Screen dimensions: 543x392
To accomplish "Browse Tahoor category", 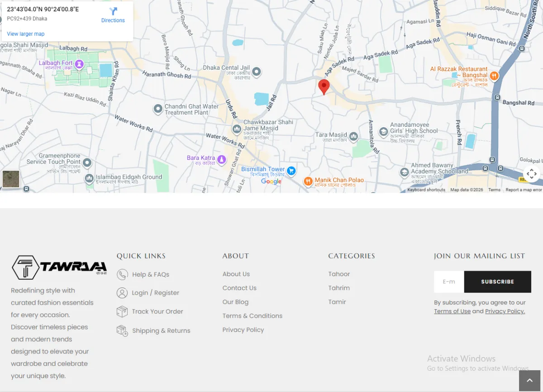I will (x=339, y=274).
